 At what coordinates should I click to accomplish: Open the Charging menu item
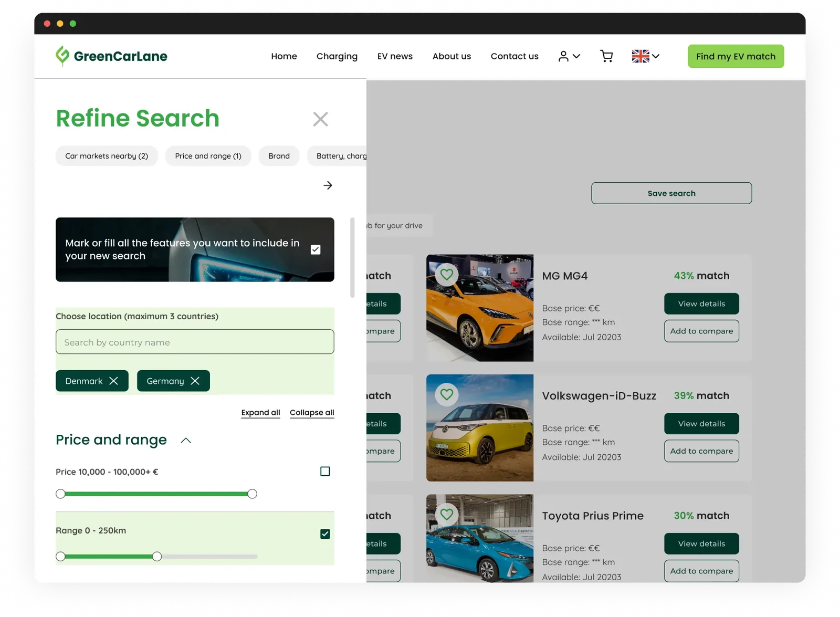pos(337,56)
